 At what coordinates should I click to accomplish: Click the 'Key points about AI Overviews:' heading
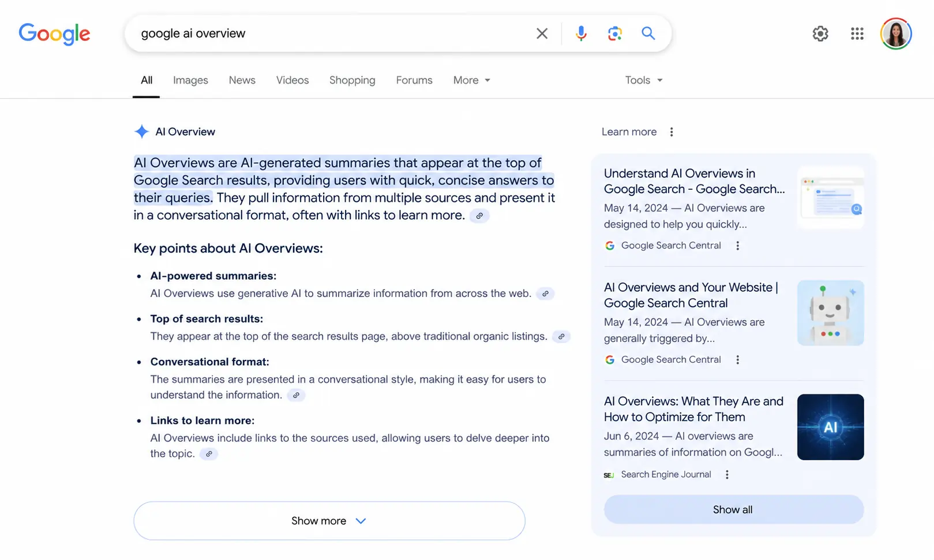pyautogui.click(x=228, y=249)
